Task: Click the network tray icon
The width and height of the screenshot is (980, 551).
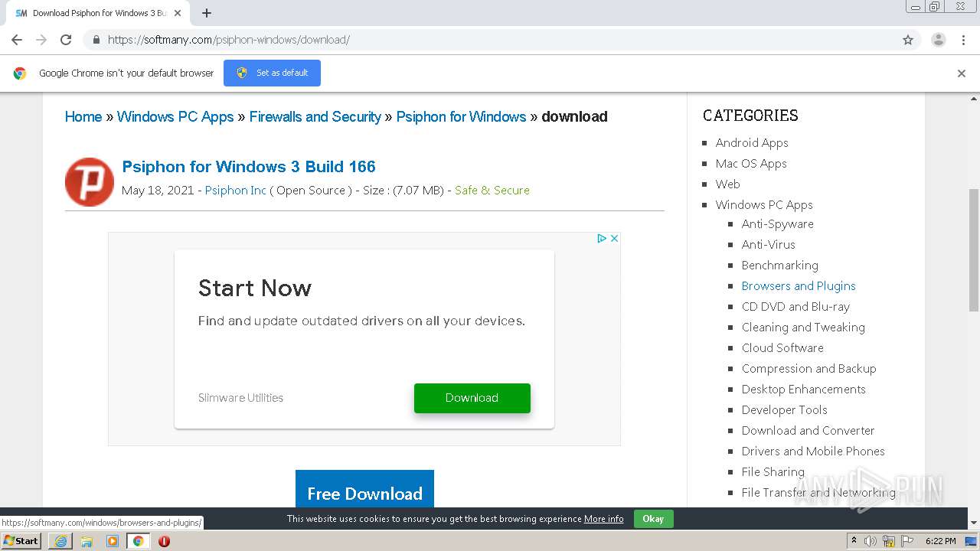Action: (x=889, y=541)
